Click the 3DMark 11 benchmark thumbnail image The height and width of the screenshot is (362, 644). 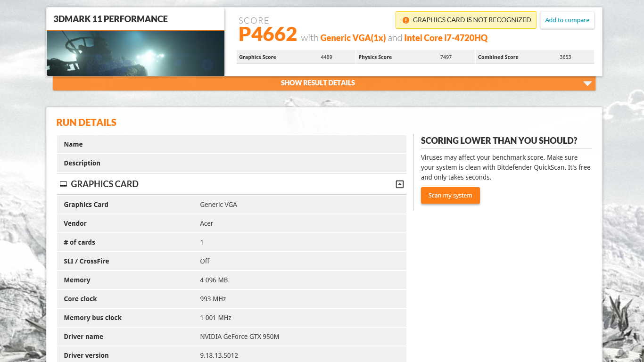click(135, 53)
